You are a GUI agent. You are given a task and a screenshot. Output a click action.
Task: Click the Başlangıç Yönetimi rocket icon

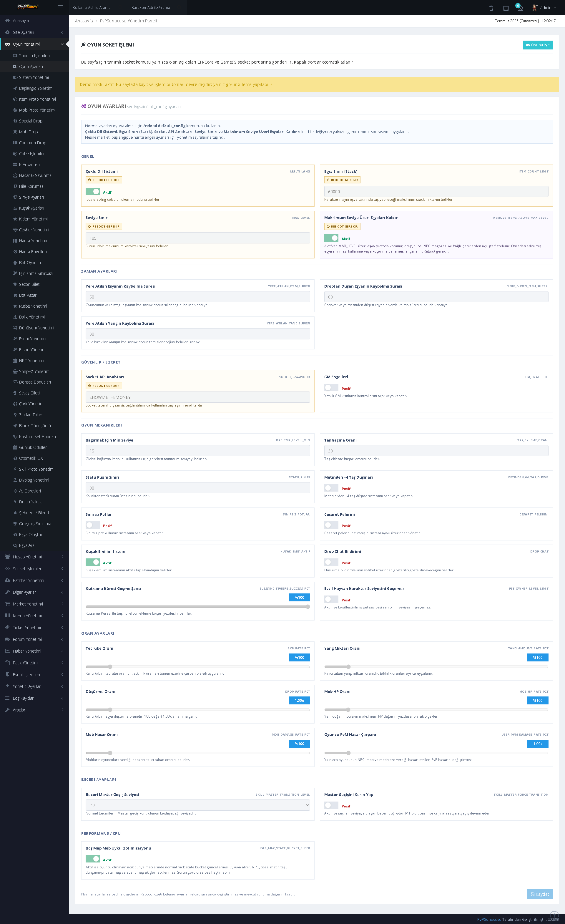[15, 88]
